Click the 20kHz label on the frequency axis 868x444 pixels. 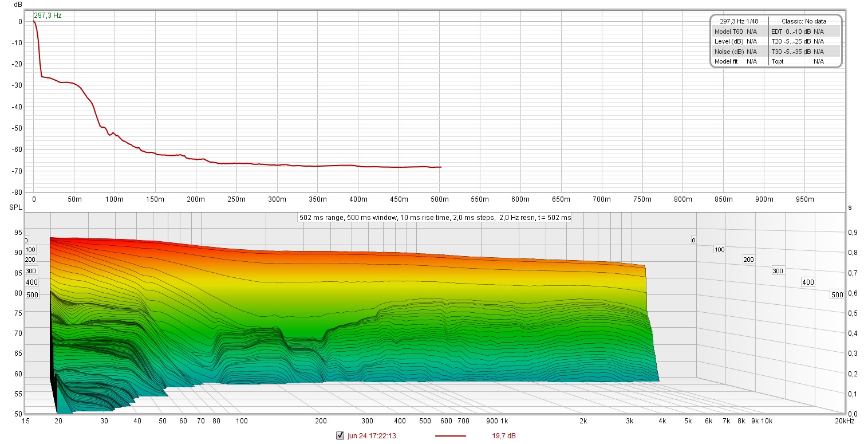[x=843, y=421]
